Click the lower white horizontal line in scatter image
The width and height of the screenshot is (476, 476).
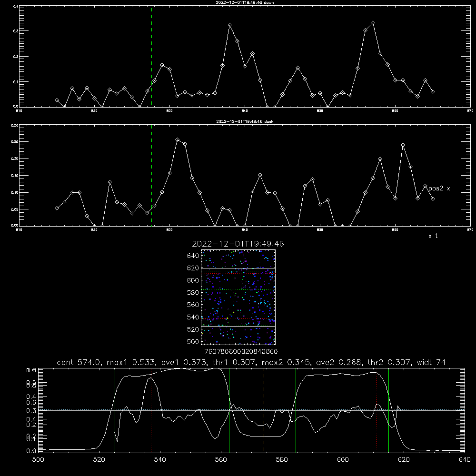[238, 326]
